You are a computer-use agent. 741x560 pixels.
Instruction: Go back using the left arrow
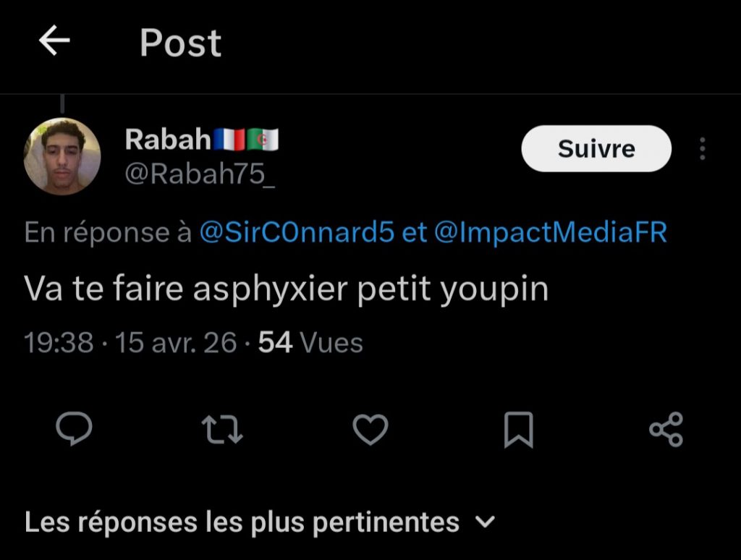click(54, 41)
